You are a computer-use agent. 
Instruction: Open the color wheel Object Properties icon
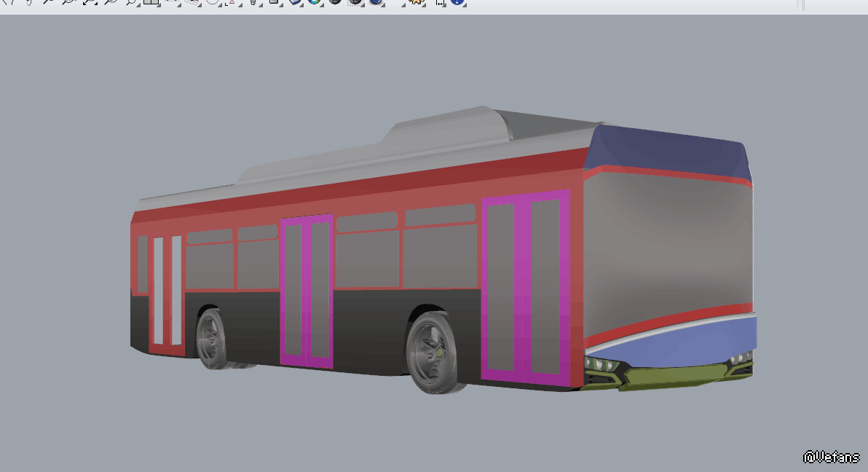315,1
